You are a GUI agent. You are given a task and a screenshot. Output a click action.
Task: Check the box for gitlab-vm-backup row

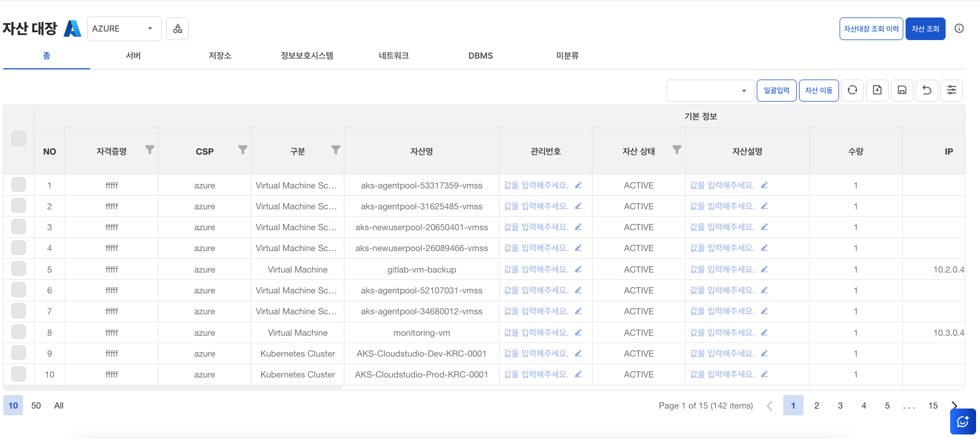[x=19, y=269]
